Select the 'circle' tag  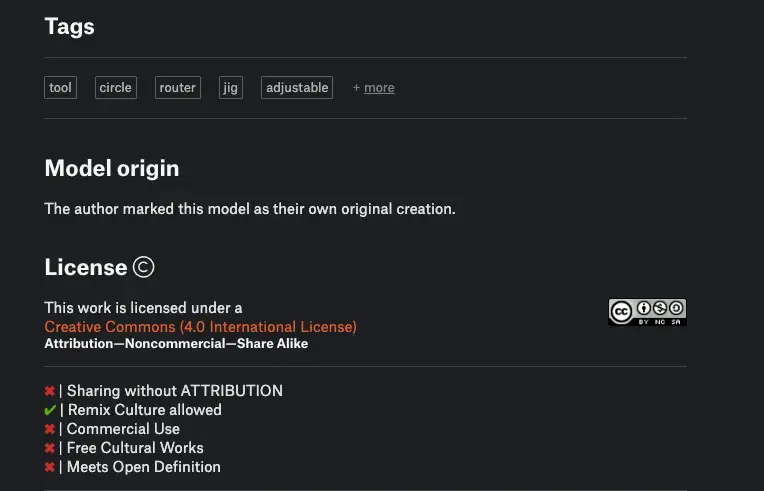(115, 88)
